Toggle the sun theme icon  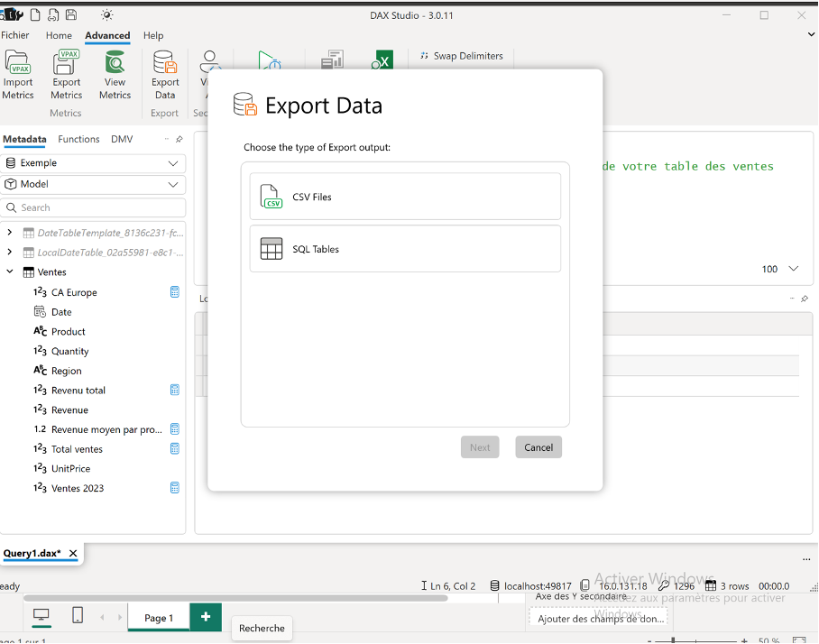(107, 15)
